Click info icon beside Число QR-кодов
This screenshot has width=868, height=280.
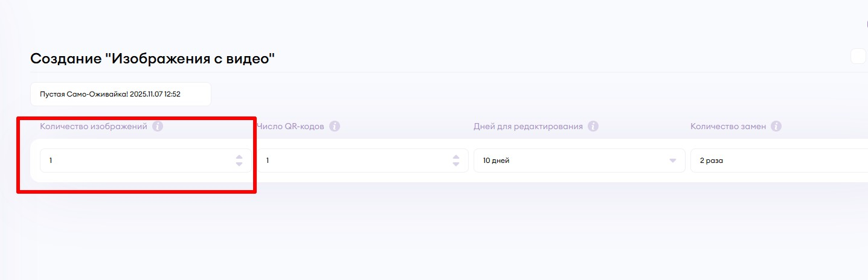coord(335,127)
